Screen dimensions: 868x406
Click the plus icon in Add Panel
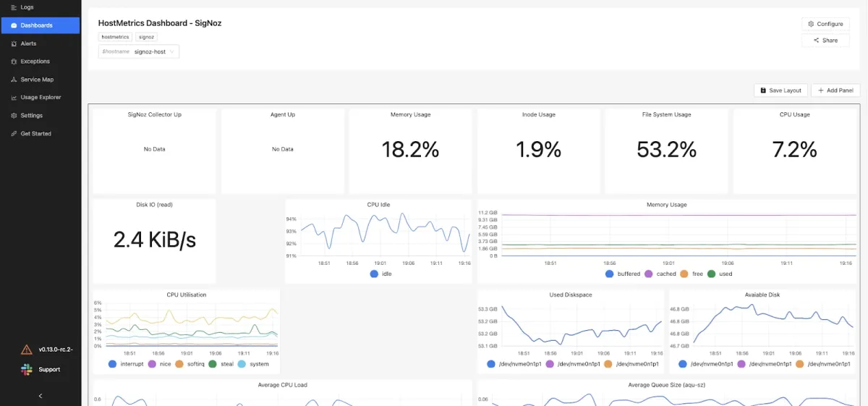click(x=820, y=90)
